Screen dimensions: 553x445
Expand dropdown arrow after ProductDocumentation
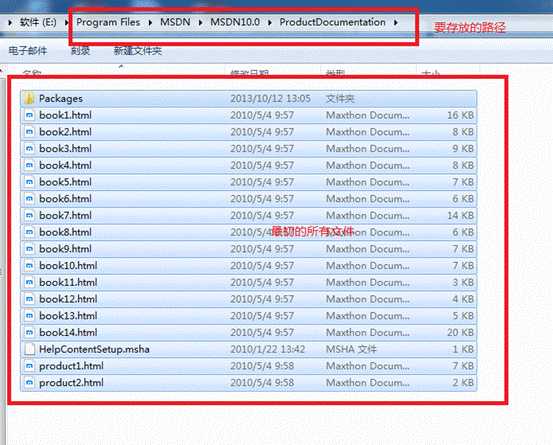tap(396, 23)
